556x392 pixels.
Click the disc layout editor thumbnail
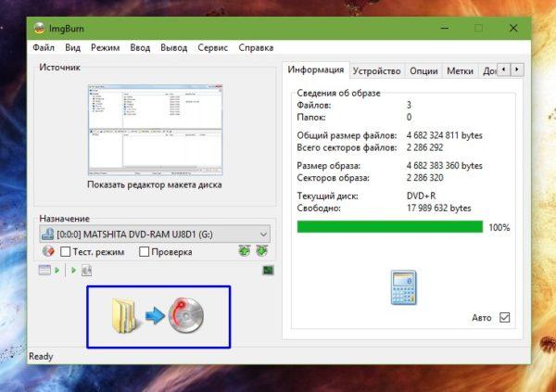pyautogui.click(x=156, y=130)
